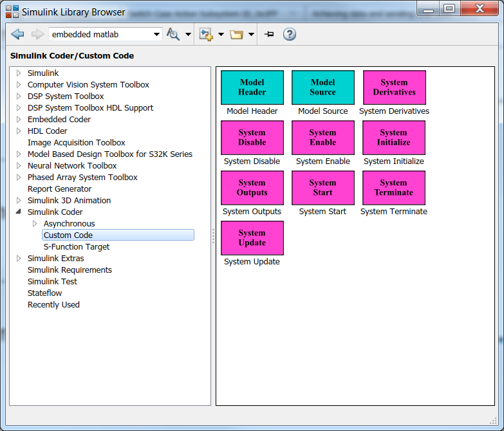Select the Stateflow library
The width and height of the screenshot is (504, 431).
pyautogui.click(x=44, y=293)
